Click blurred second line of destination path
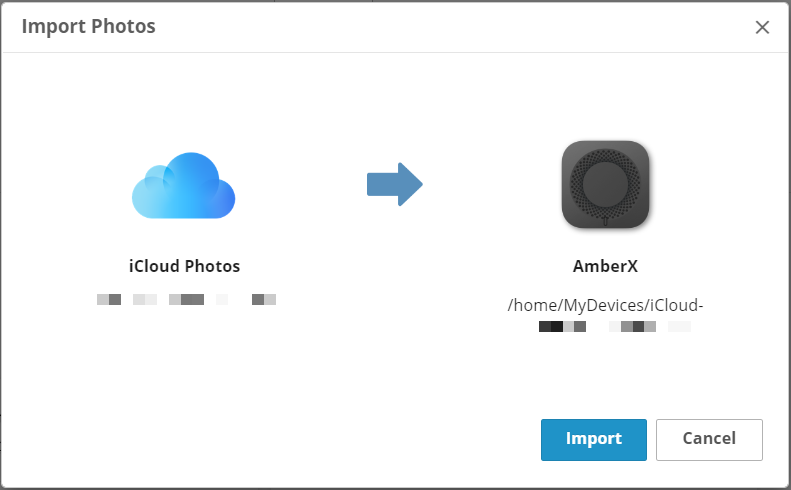This screenshot has height=490, width=791. (614, 326)
